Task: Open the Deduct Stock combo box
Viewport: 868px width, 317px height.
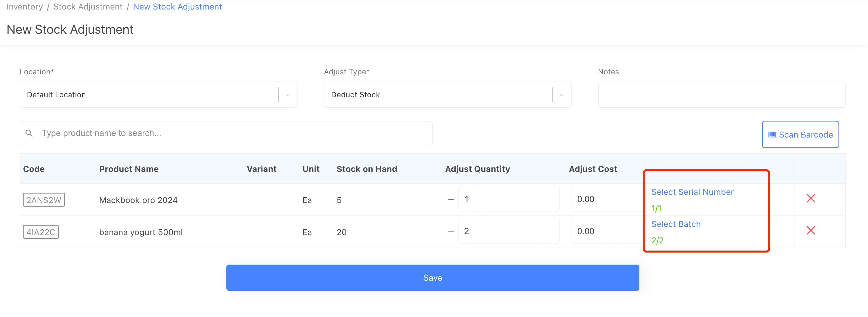Action: tap(438, 95)
